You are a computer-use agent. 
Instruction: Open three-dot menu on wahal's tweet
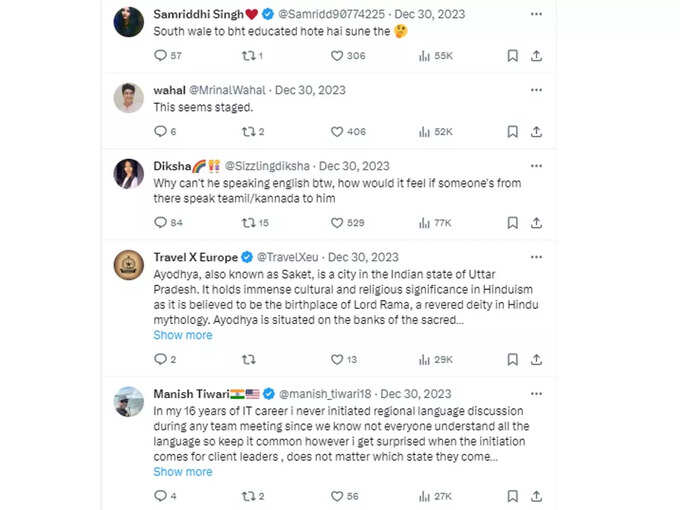click(536, 90)
